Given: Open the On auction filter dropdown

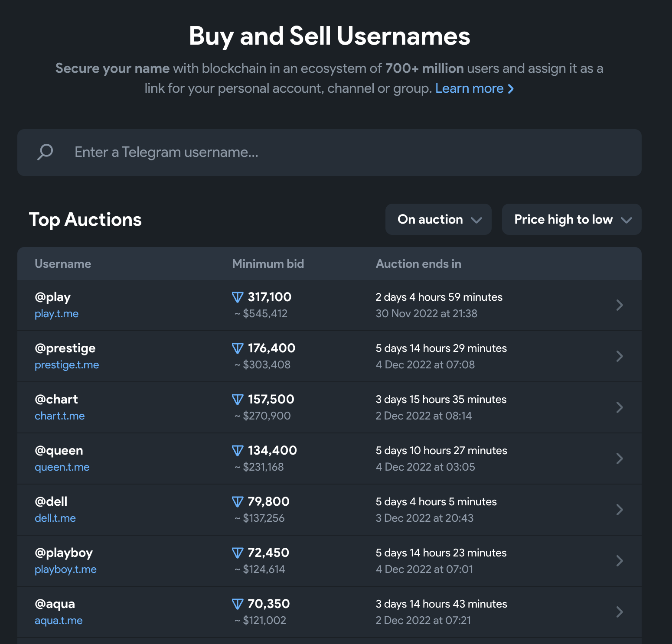Looking at the screenshot, I should coord(438,219).
